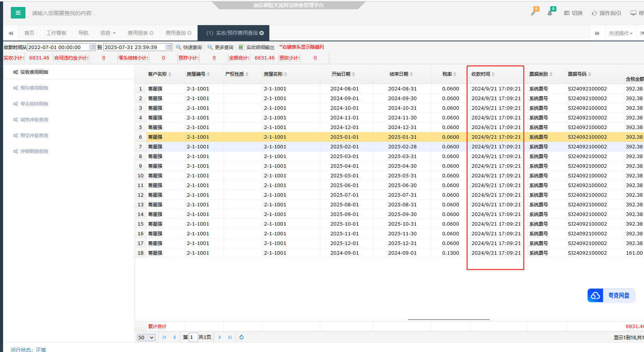
Task: Open the page size dropdown showing 50
Action: 146,337
